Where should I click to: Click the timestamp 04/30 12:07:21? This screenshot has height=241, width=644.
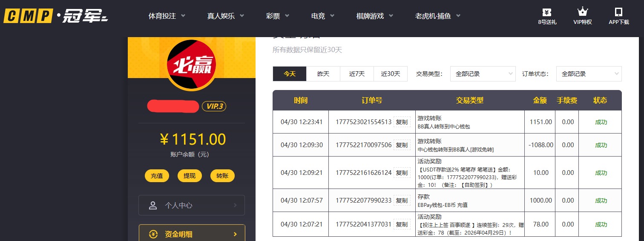click(302, 224)
